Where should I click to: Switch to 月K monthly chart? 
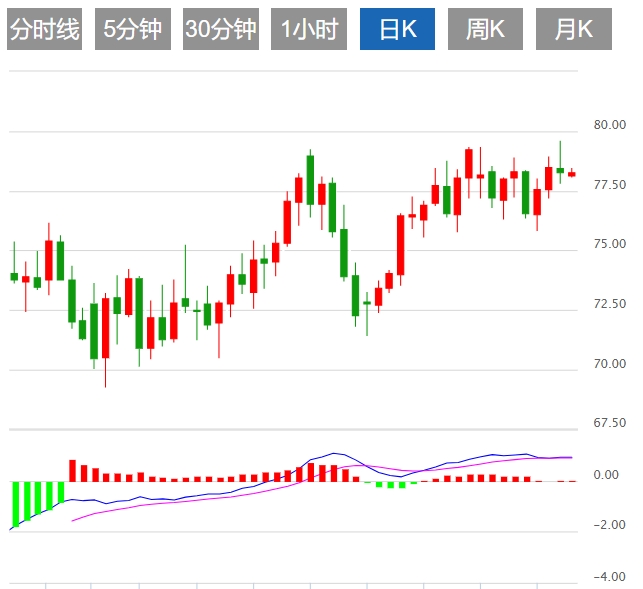pyautogui.click(x=574, y=29)
